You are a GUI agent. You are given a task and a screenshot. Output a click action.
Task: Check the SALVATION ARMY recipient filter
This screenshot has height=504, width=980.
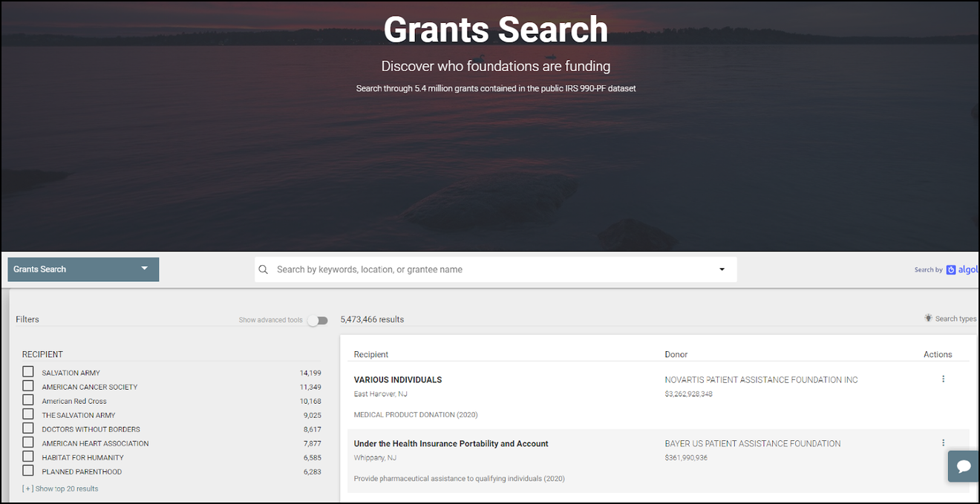coord(28,372)
